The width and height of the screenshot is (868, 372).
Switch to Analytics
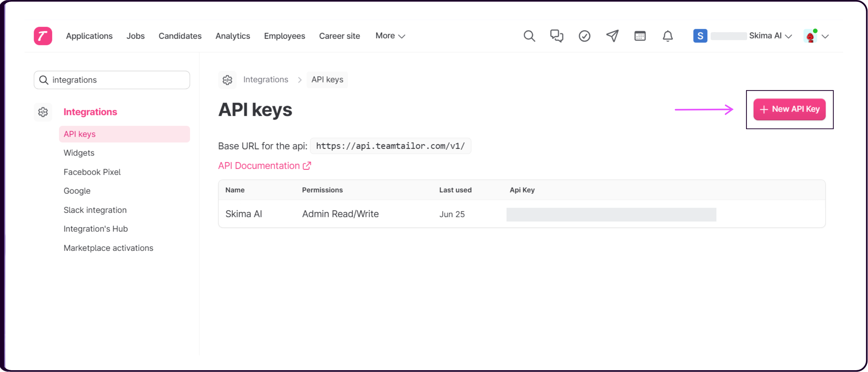tap(233, 36)
